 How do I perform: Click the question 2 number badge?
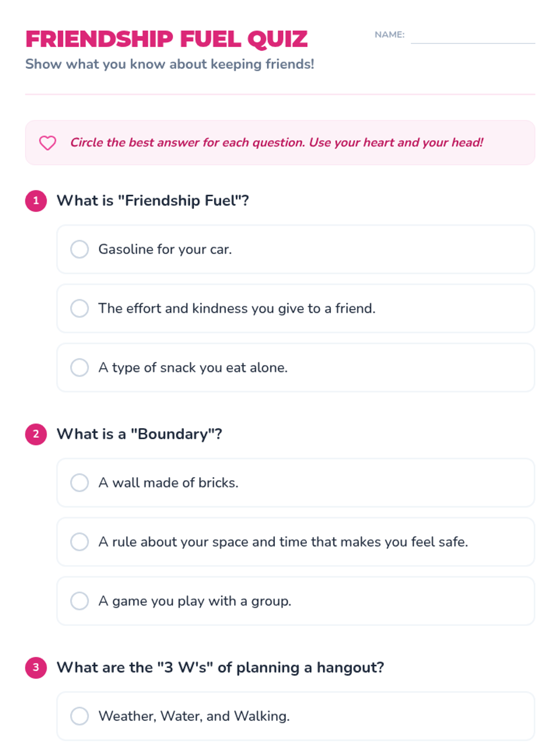coord(36,434)
